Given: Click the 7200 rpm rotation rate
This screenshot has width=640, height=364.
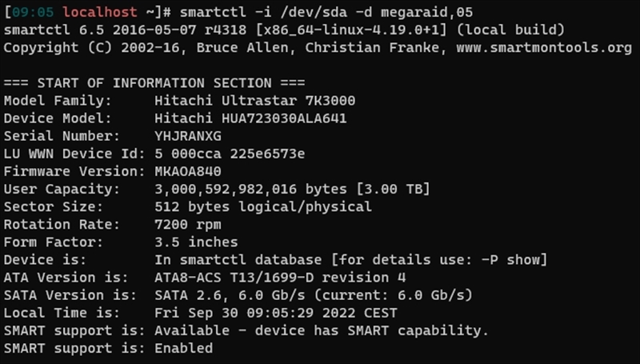Looking at the screenshot, I should click(x=188, y=225).
